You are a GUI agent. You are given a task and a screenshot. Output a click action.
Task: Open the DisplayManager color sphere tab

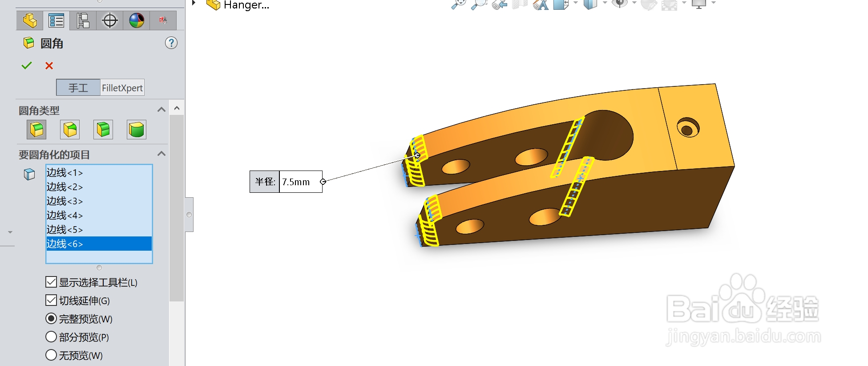pos(137,20)
